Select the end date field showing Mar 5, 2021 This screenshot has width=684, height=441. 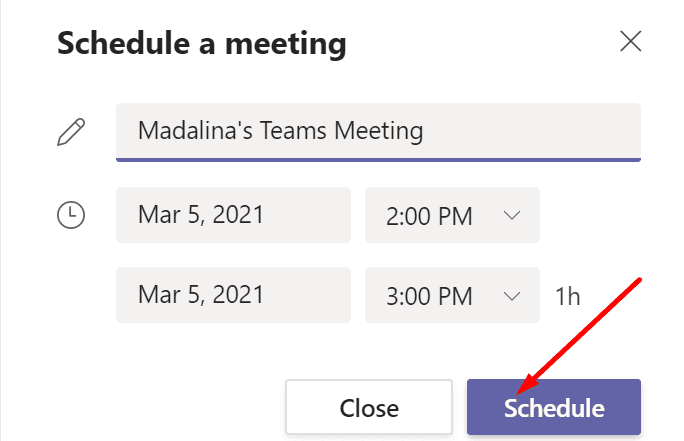(x=233, y=295)
